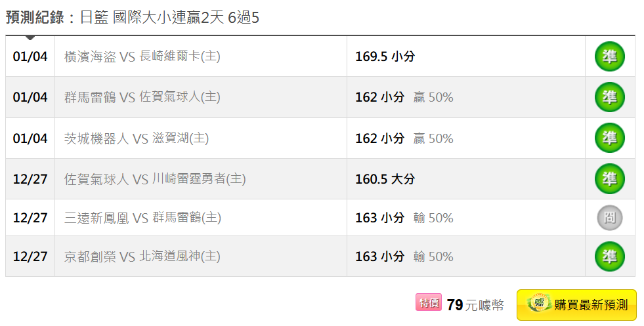Click green 準 icon for 群馬雷鶴 VS 佐賀氣球人
The image size is (644, 326).
609,97
